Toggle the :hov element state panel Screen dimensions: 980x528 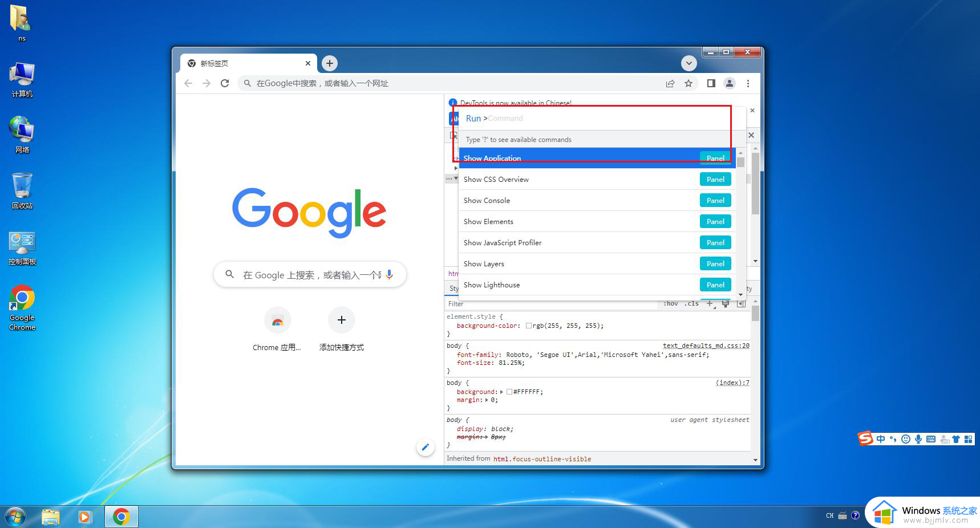tap(671, 304)
